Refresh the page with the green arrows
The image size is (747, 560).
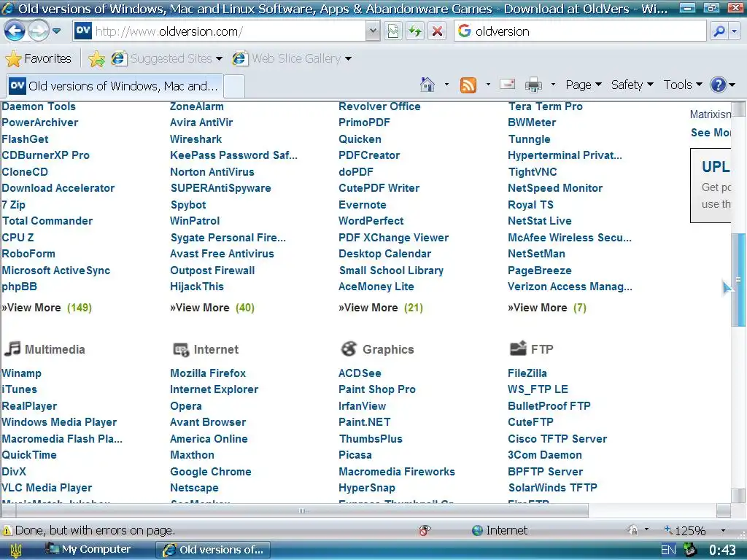(x=415, y=31)
